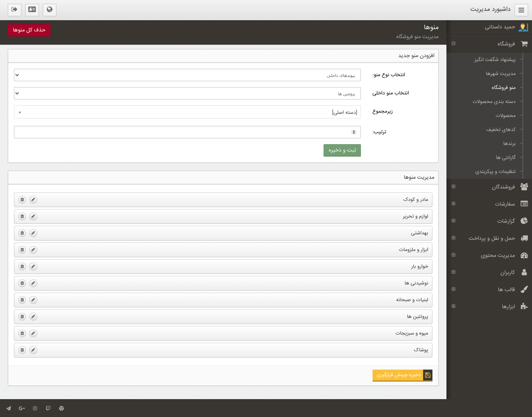Click edit pencil for مادر و کودک
Screen dimensions: 532x417
coord(33,200)
